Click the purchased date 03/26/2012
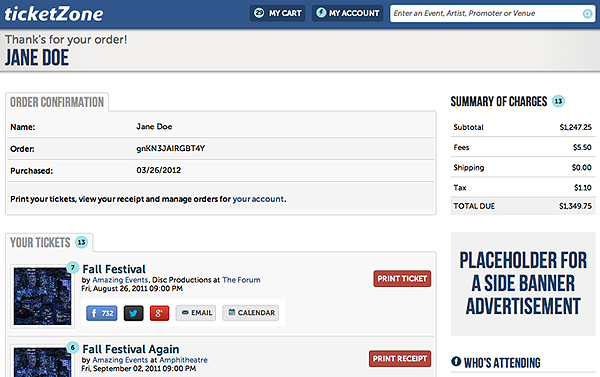 click(x=158, y=170)
